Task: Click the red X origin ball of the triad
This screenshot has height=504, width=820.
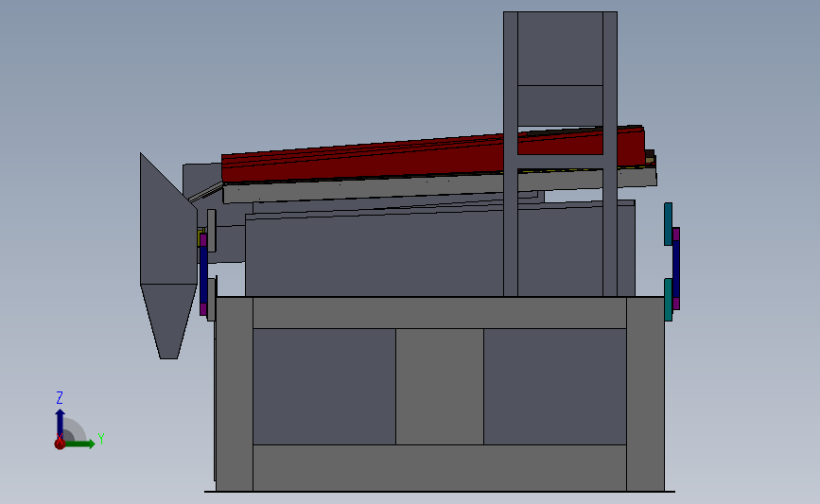Action: point(60,443)
